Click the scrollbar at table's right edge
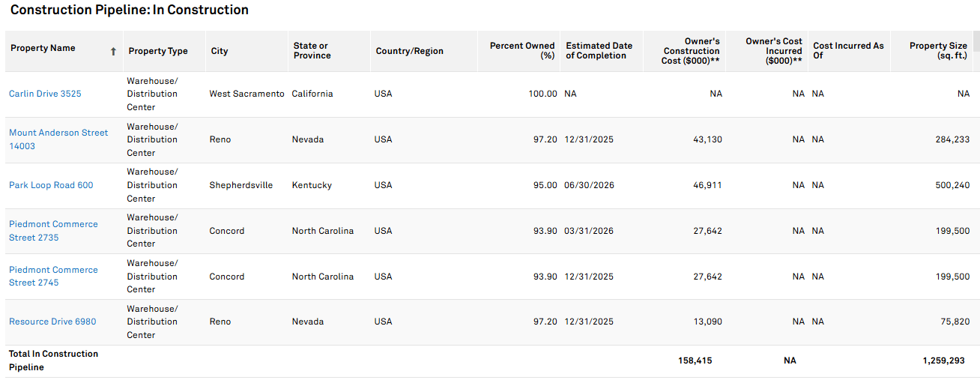 (976, 41)
